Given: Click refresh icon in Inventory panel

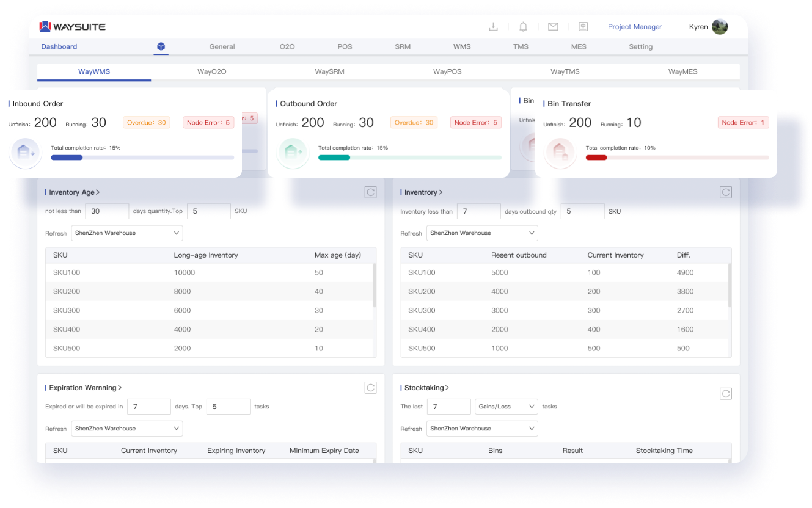Looking at the screenshot, I should 725,192.
